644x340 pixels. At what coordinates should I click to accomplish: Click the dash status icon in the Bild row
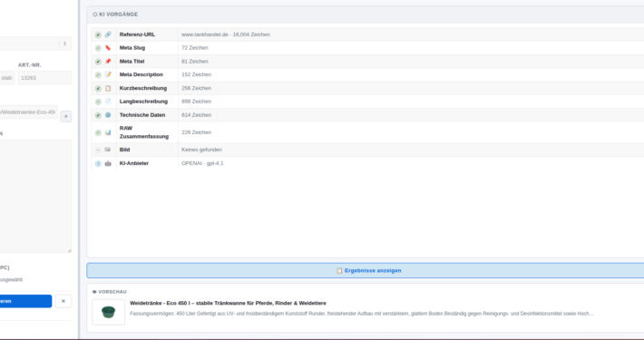click(x=98, y=150)
